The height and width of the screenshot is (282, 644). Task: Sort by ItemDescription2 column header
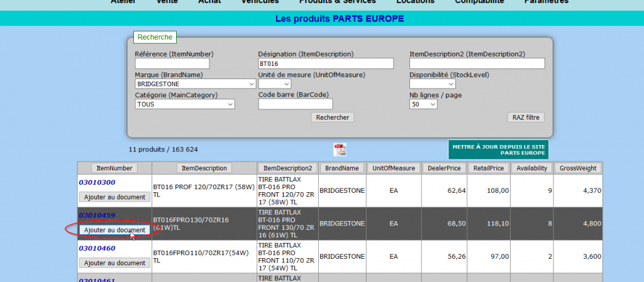pyautogui.click(x=287, y=168)
